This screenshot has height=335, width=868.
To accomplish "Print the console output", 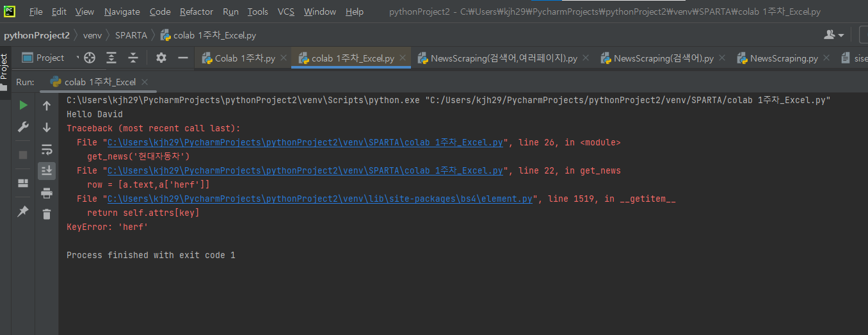I will (x=47, y=193).
